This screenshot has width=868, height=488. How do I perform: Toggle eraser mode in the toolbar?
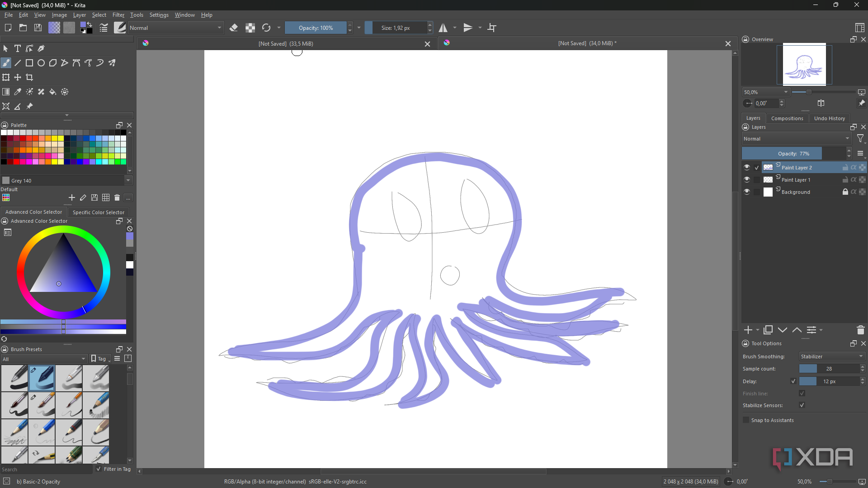(x=234, y=28)
